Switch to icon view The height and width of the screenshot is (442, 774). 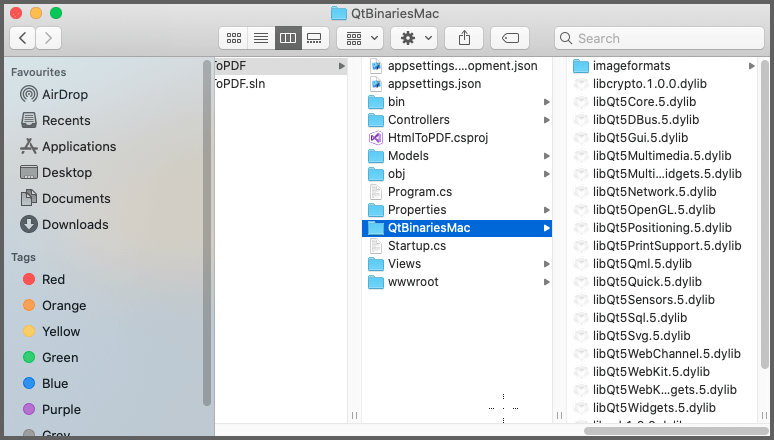click(233, 38)
